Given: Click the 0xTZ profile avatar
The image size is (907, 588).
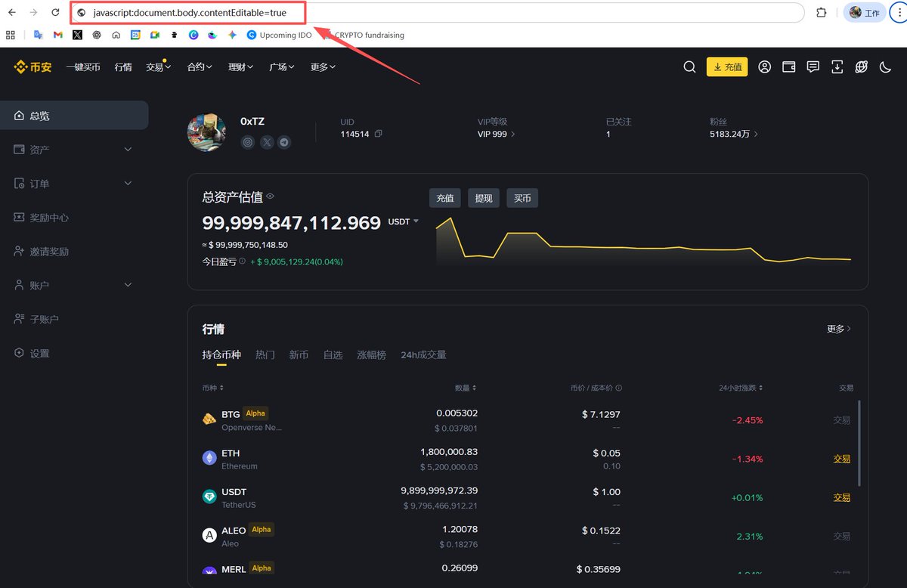Looking at the screenshot, I should click(206, 132).
